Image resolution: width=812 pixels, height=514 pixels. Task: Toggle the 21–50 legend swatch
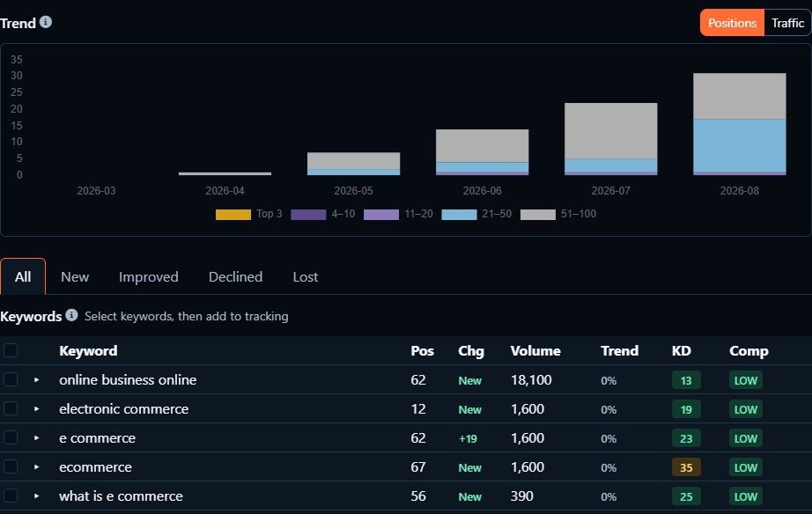point(459,214)
